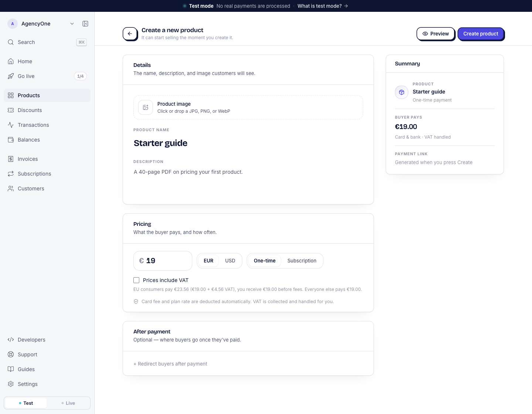Click the Support lifebuoy icon
This screenshot has height=414, width=532.
(11, 354)
